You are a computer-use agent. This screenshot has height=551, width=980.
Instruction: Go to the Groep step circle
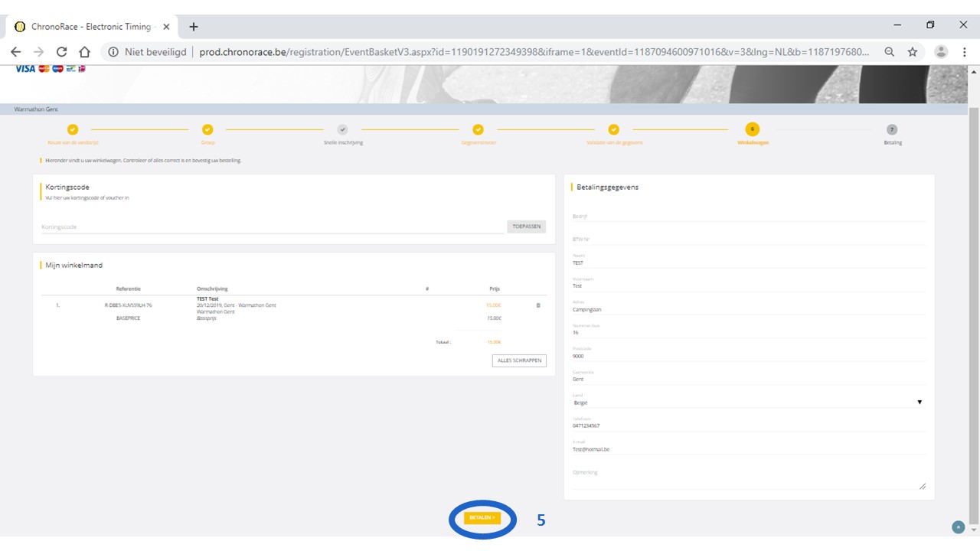click(207, 130)
